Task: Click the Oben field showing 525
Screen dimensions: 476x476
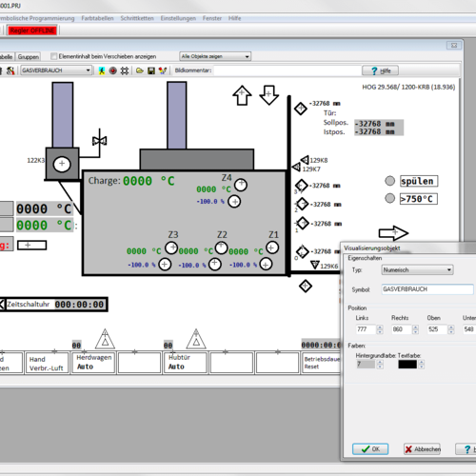Action: (x=437, y=329)
